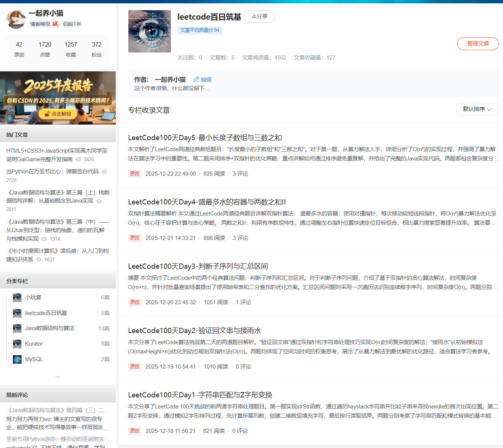Click the column cover thumbnail image
This screenshot has height=448, width=503.
click(149, 31)
